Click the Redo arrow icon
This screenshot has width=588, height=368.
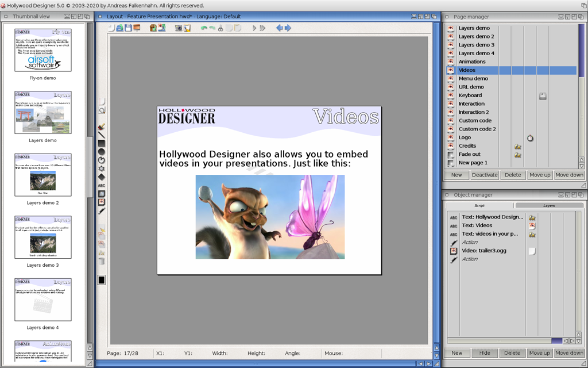coord(212,28)
